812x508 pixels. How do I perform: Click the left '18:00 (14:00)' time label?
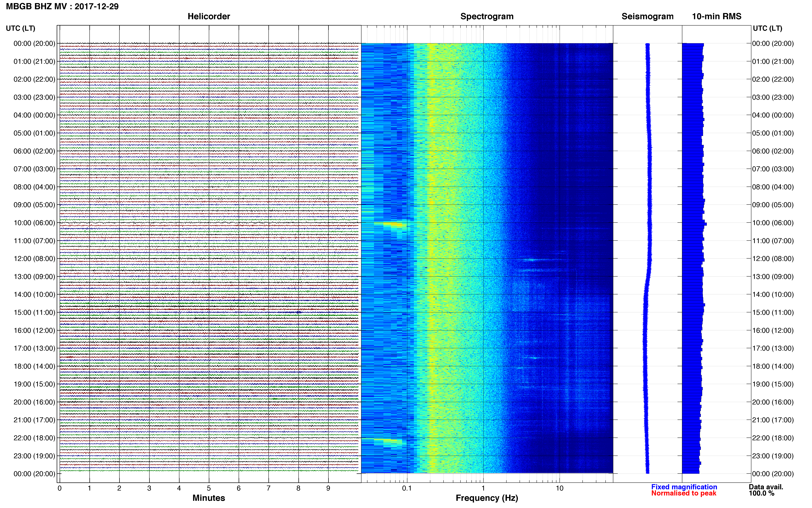point(34,366)
